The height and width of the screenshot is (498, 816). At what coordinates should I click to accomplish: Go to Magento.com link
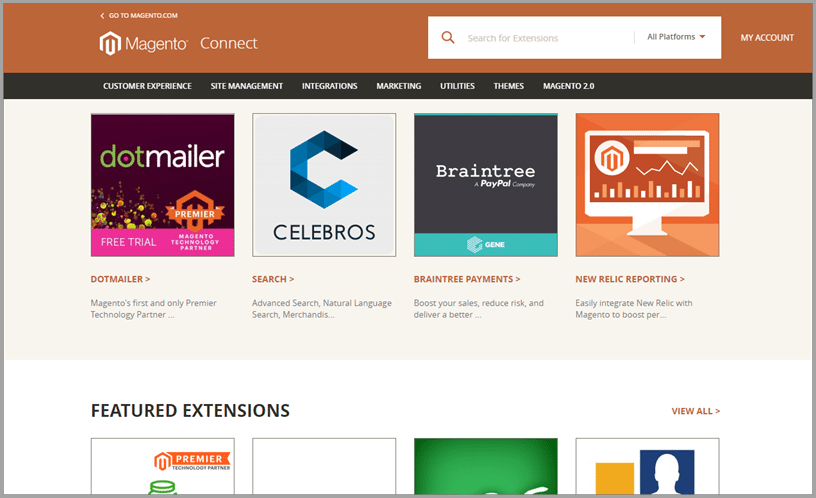(143, 16)
